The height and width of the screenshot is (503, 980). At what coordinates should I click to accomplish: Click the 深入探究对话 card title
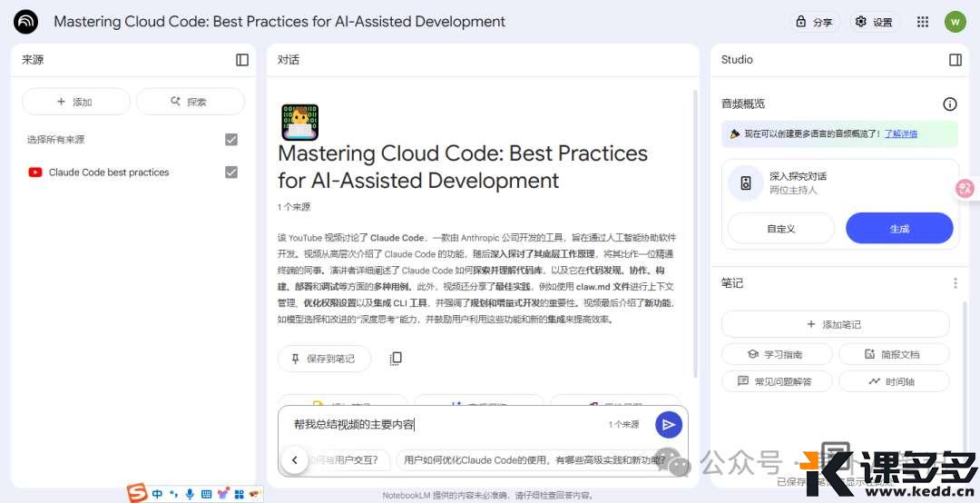coord(798,176)
